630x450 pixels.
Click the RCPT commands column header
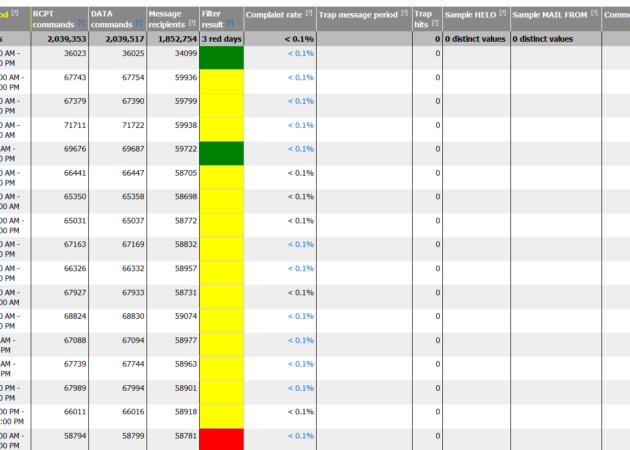59,19
